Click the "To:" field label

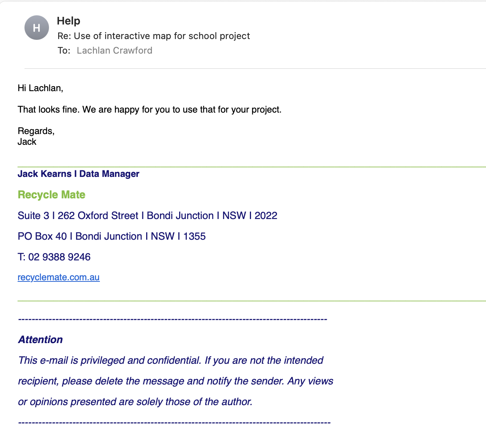coord(64,51)
